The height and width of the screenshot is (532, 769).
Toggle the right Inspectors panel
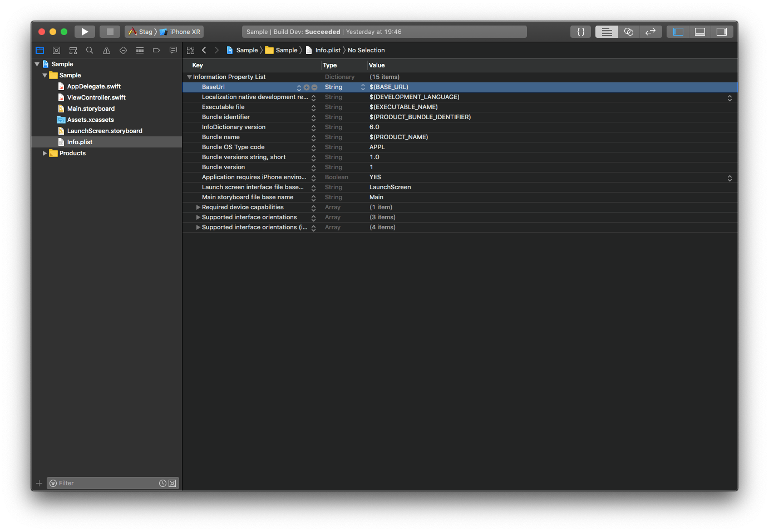(722, 32)
